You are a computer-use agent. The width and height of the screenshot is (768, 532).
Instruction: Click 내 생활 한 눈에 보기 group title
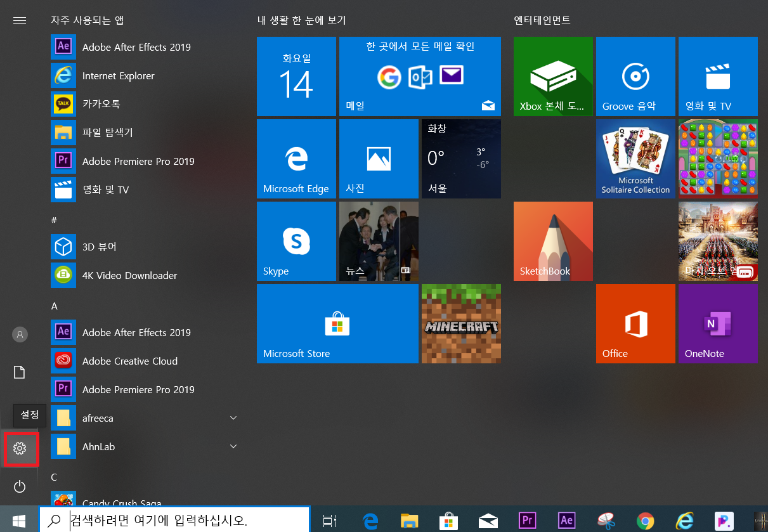point(301,20)
